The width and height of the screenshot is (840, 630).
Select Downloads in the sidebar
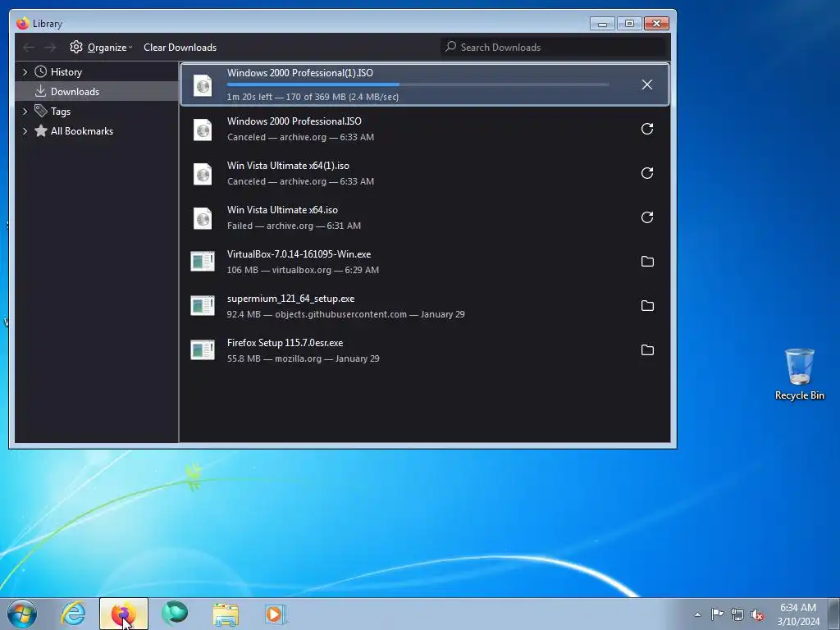[x=97, y=91]
